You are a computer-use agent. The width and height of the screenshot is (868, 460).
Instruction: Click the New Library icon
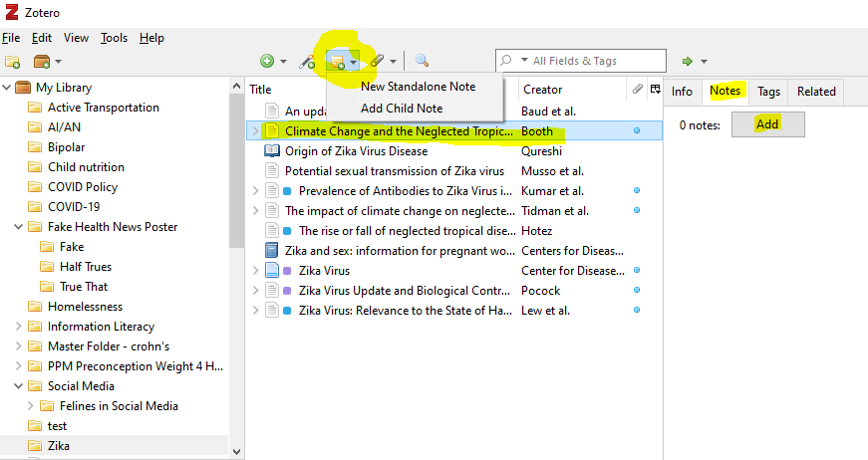(x=42, y=62)
